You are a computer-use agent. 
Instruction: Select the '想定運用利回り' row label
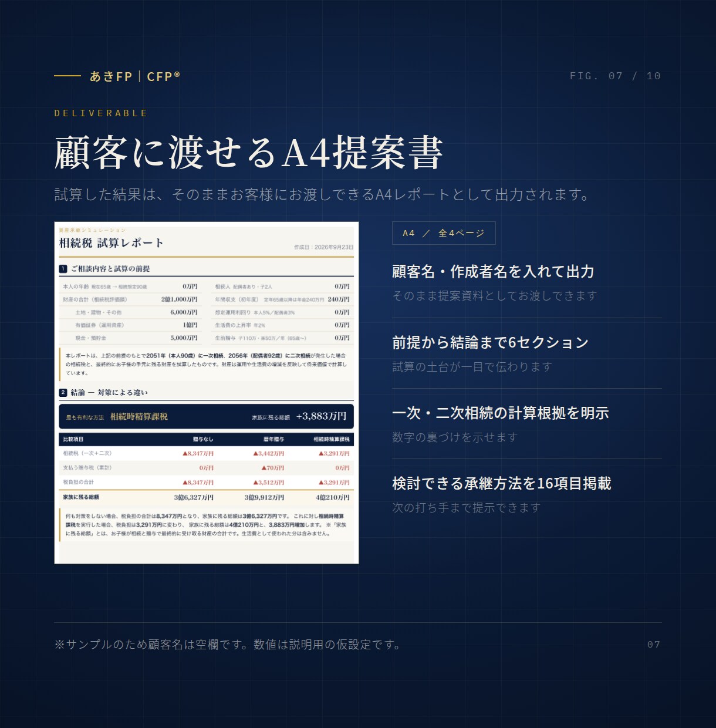tap(232, 312)
